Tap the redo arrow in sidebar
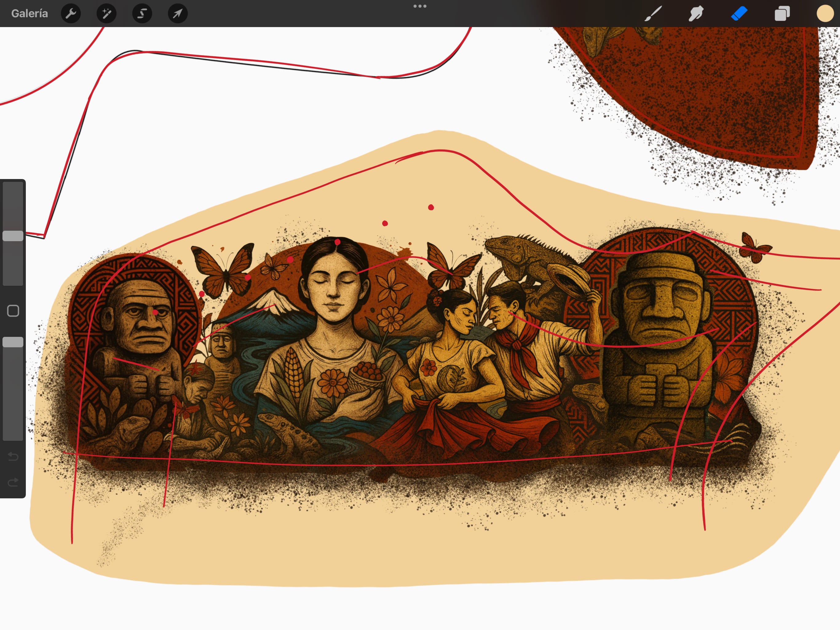Image resolution: width=840 pixels, height=630 pixels. pyautogui.click(x=13, y=483)
